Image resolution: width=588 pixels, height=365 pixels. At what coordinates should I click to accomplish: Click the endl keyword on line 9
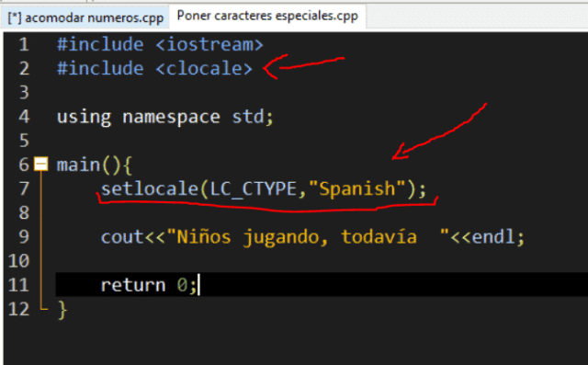point(492,237)
